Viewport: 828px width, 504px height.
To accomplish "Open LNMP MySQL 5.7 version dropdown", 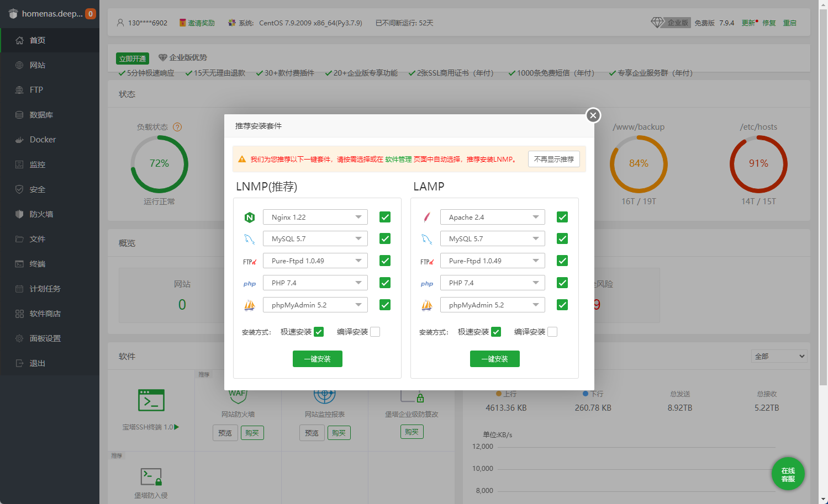I will pos(315,238).
